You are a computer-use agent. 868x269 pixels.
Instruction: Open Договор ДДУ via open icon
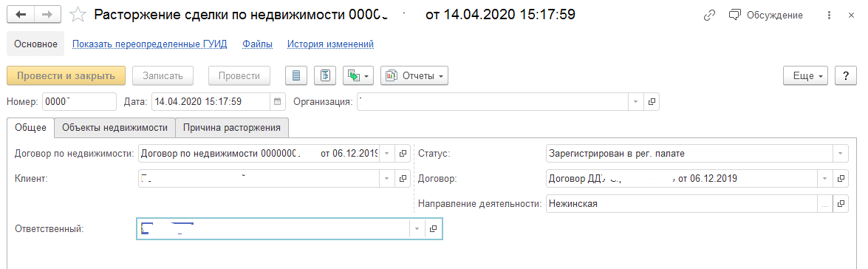tap(841, 178)
